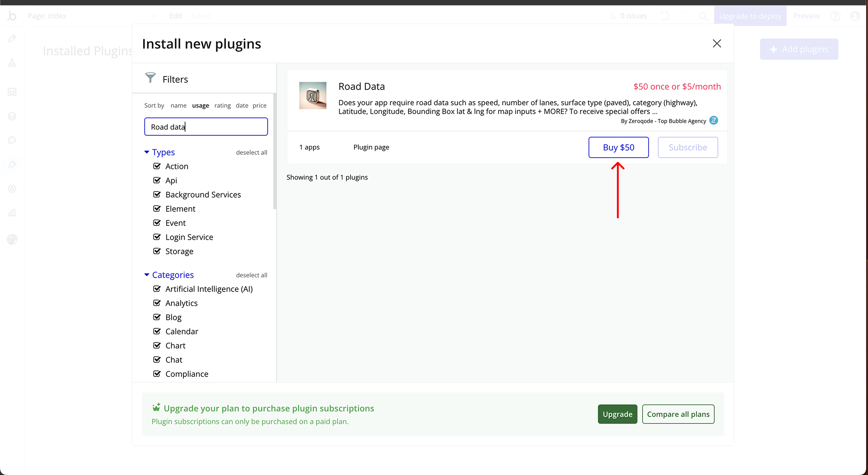This screenshot has height=475, width=868.
Task: Open the Data tab database icon
Action: (12, 116)
